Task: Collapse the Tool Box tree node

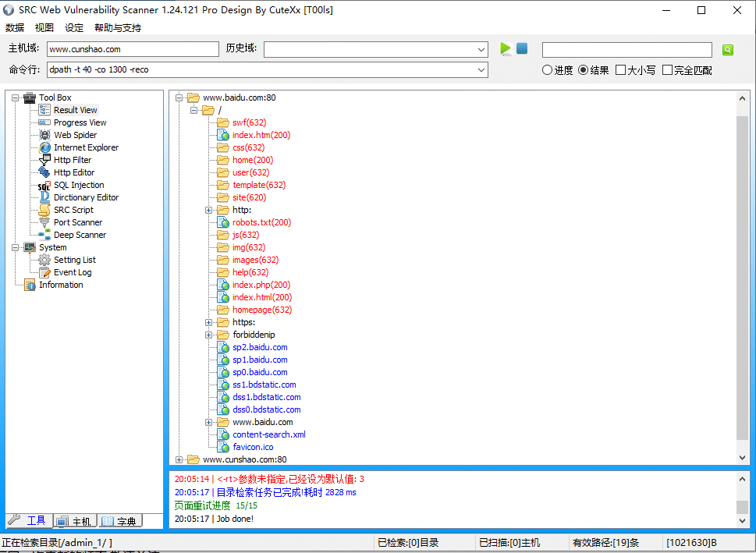Action: pyautogui.click(x=15, y=97)
